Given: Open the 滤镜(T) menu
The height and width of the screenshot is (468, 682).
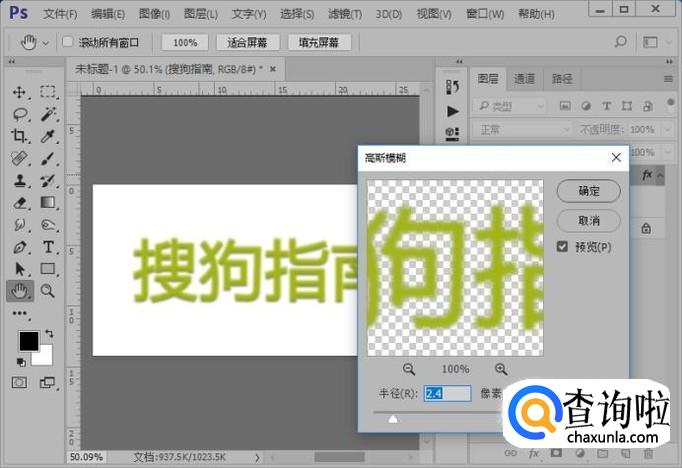Looking at the screenshot, I should [345, 14].
